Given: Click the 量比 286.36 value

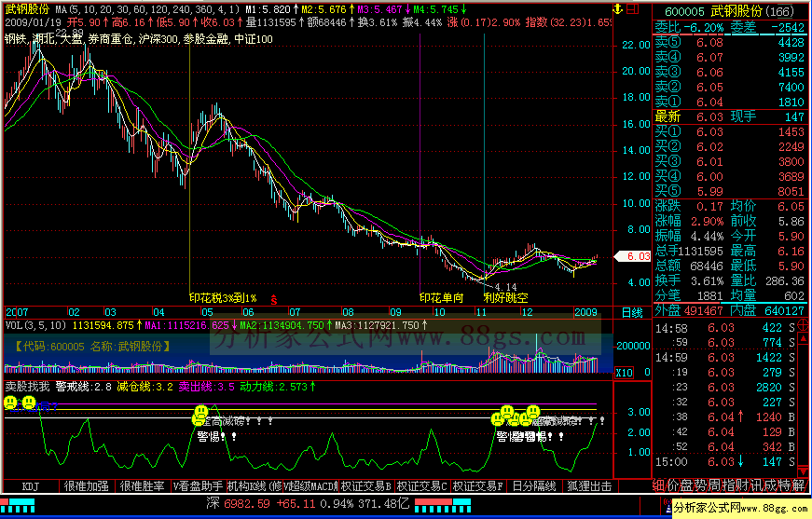Looking at the screenshot, I should [x=785, y=281].
